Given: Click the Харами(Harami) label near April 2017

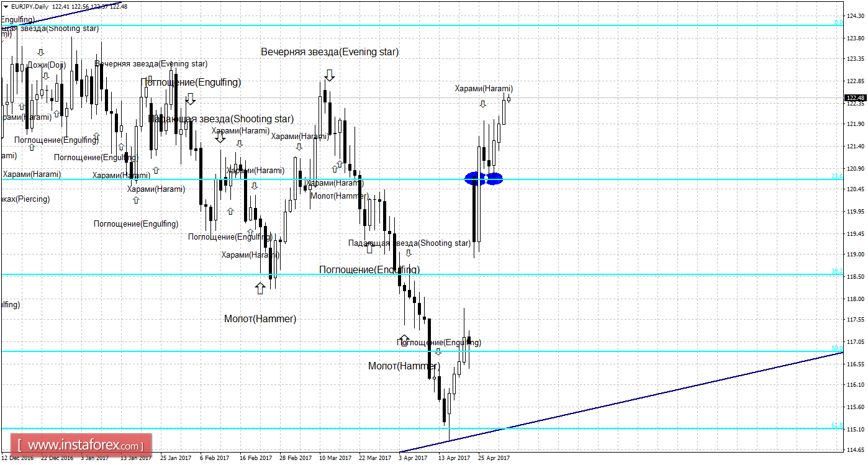Looking at the screenshot, I should tap(484, 89).
